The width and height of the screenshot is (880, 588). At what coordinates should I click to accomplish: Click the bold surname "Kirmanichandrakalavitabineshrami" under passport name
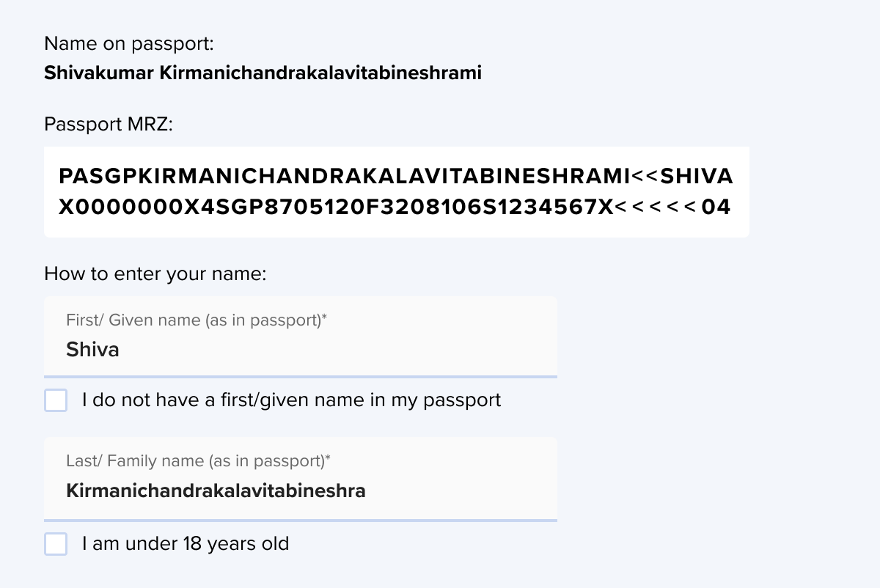tap(320, 73)
